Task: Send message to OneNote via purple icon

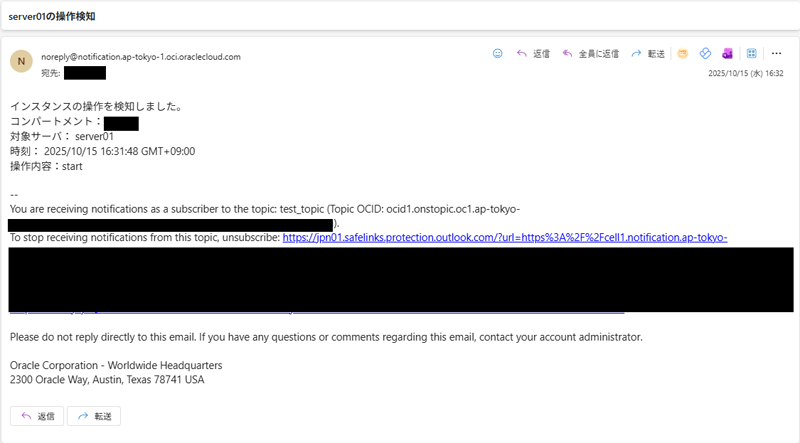Action: tap(726, 54)
